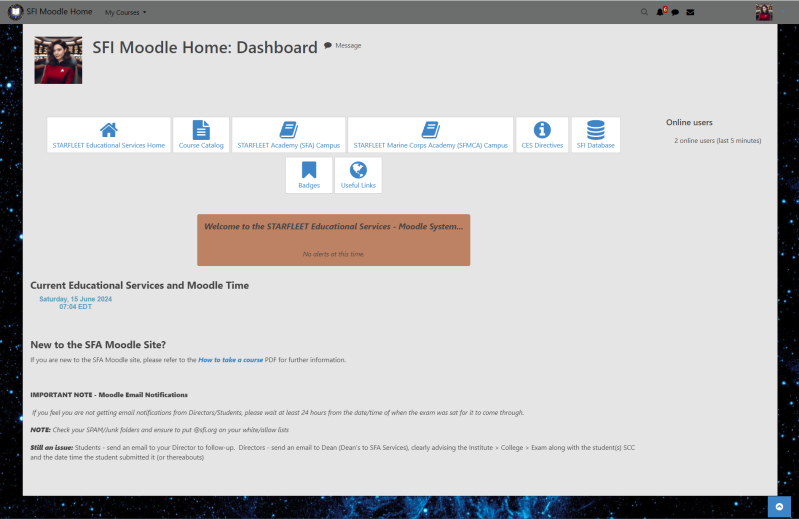Click the large profile picture

point(58,60)
